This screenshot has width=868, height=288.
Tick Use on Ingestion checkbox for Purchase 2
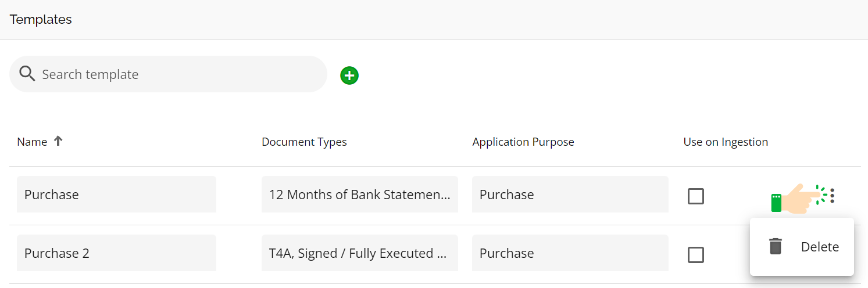(696, 255)
